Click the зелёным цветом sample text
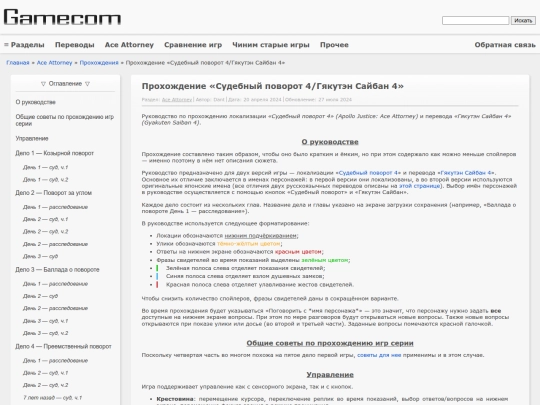 pyautogui.click(x=325, y=260)
